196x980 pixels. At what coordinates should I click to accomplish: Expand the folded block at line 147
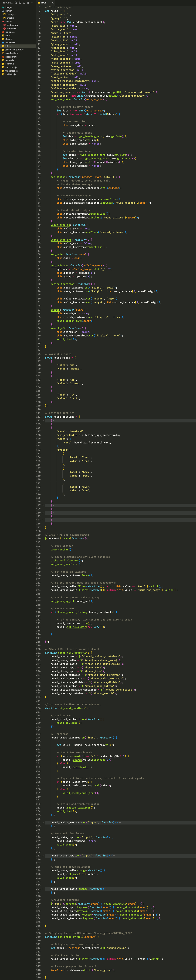43,505
